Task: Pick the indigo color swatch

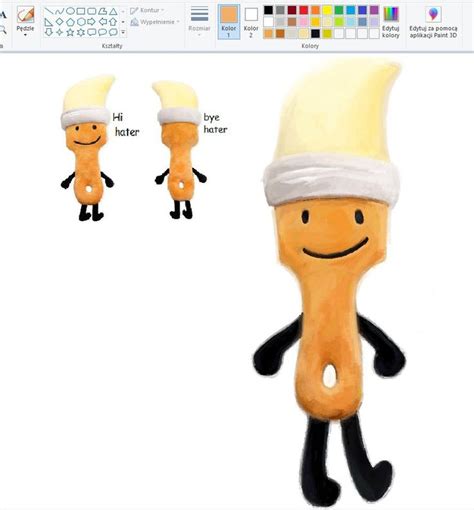Action: [x=362, y=10]
